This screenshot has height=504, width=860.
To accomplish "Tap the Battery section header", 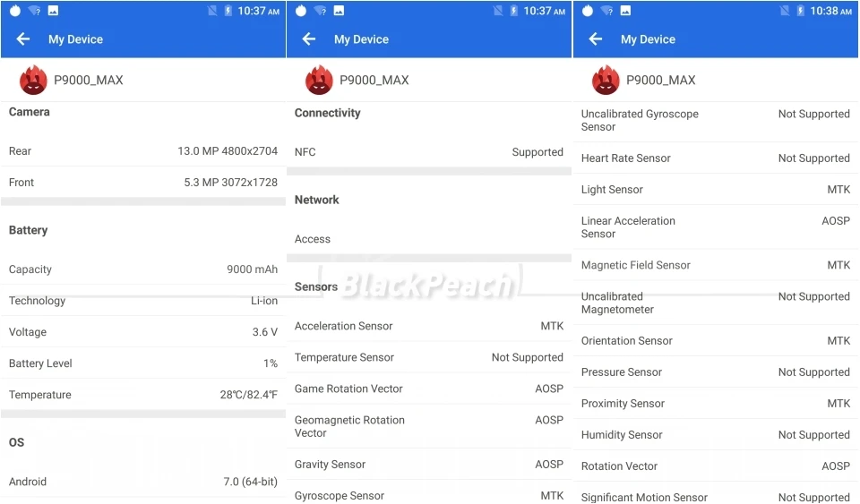I will 29,230.
